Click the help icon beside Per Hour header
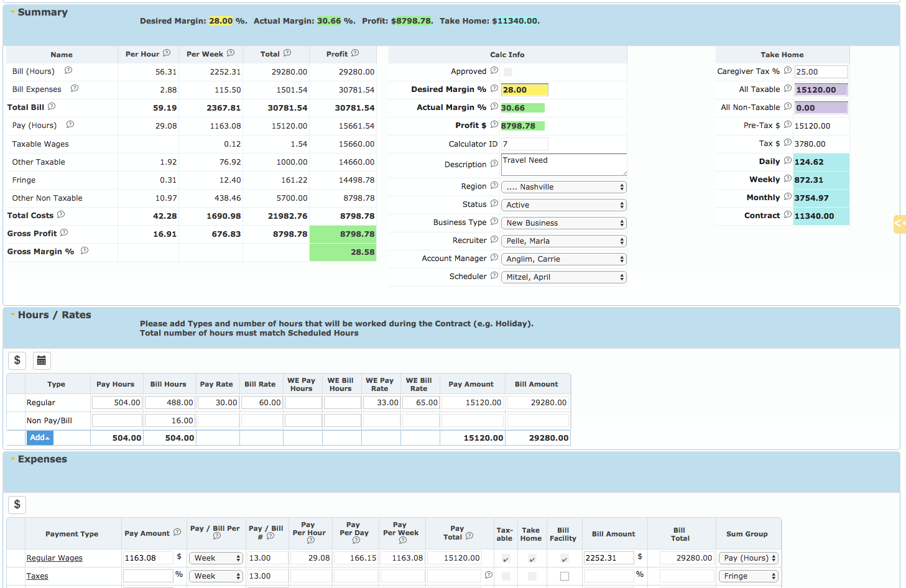This screenshot has height=588, width=906. click(167, 53)
